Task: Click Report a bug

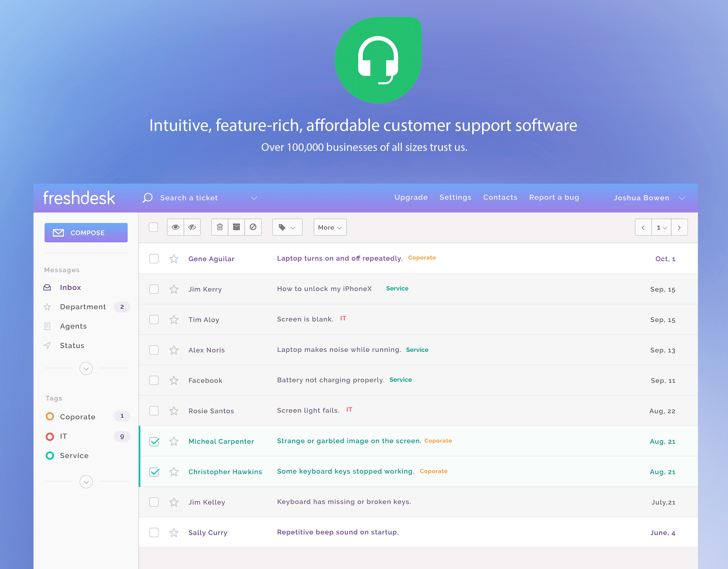Action: tap(554, 197)
